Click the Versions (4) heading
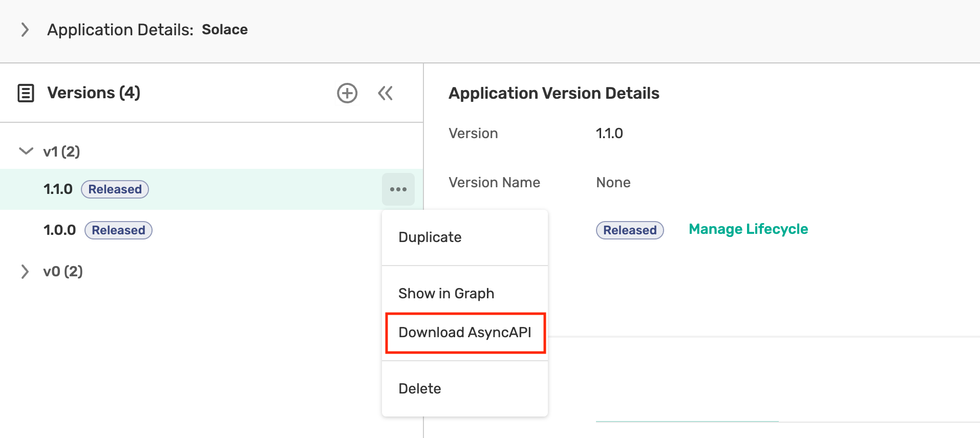 pos(94,93)
